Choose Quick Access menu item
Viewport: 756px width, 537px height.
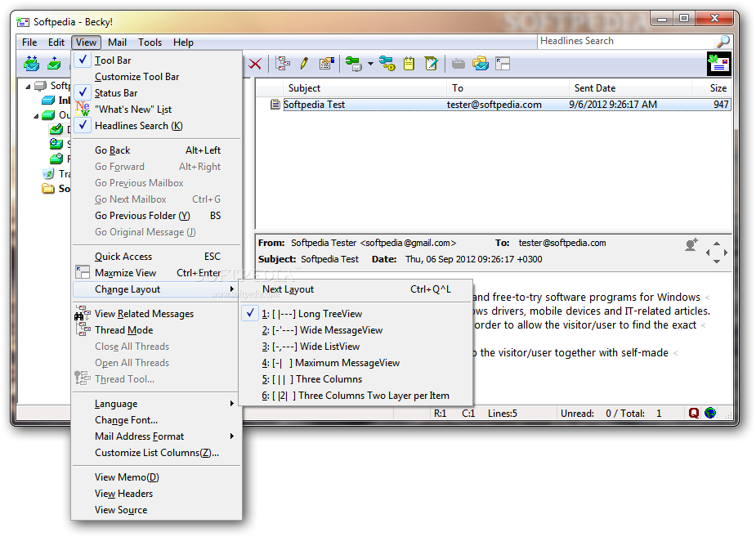157,257
